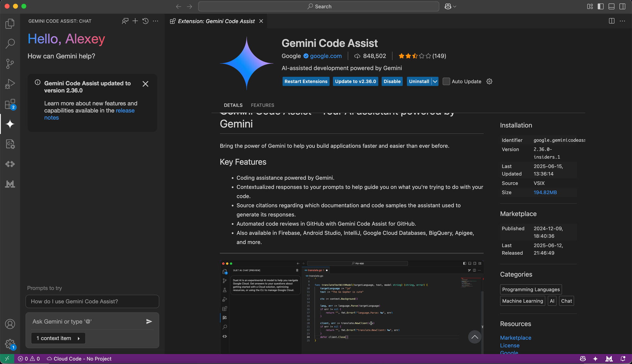This screenshot has height=364, width=632.
Task: Open the Extensions view showing badge 2
Action: click(x=10, y=104)
